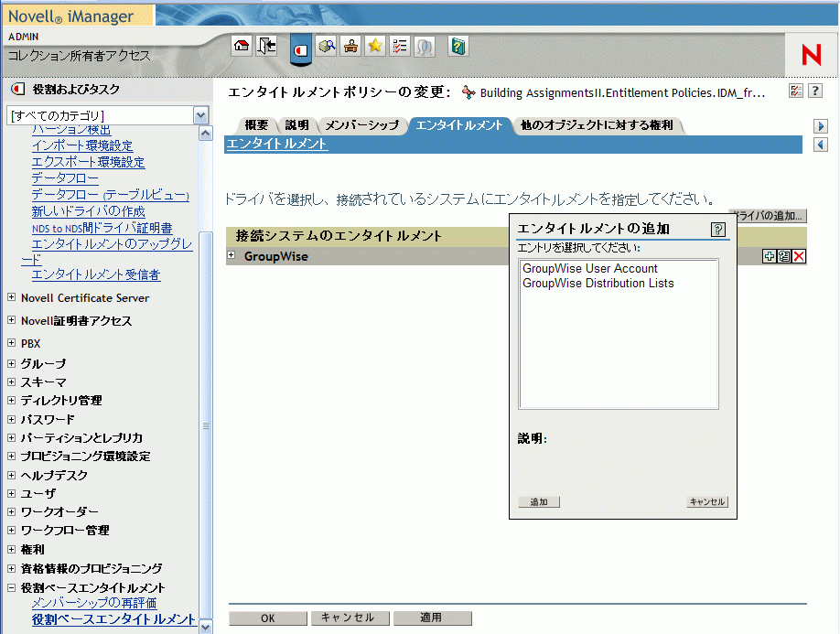Open 役割ベースエンタイトルメント task link

(x=113, y=619)
